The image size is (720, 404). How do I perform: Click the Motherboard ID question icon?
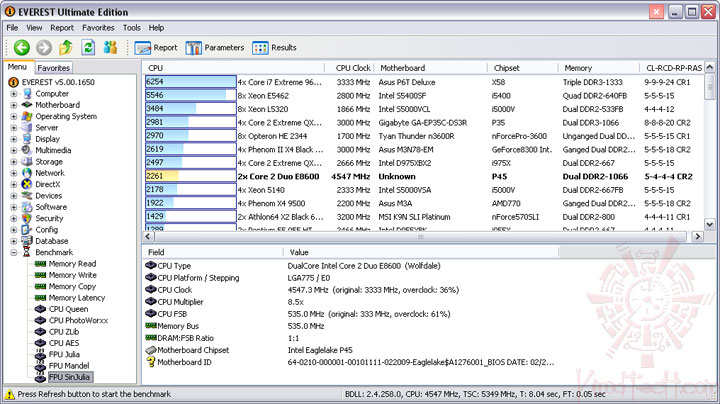click(x=151, y=362)
